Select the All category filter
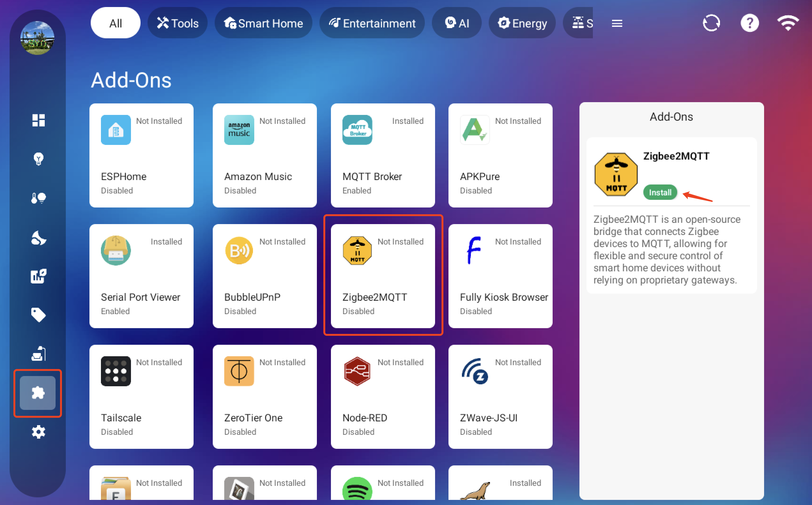Screen dimensions: 812x505 tap(116, 23)
